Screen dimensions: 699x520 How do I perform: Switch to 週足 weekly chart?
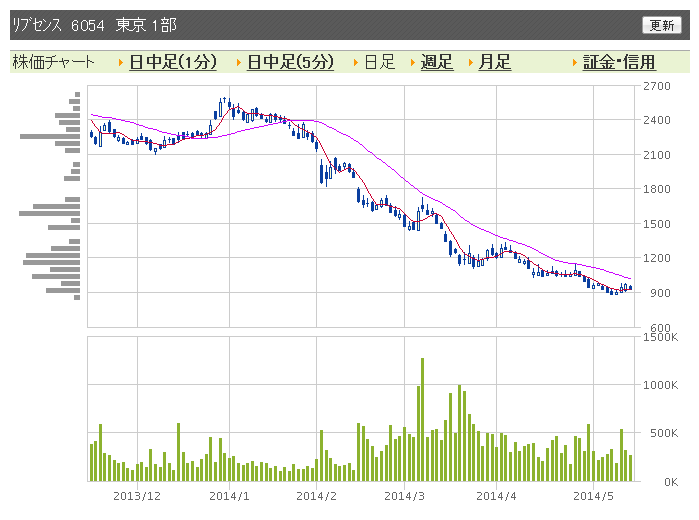tap(437, 62)
